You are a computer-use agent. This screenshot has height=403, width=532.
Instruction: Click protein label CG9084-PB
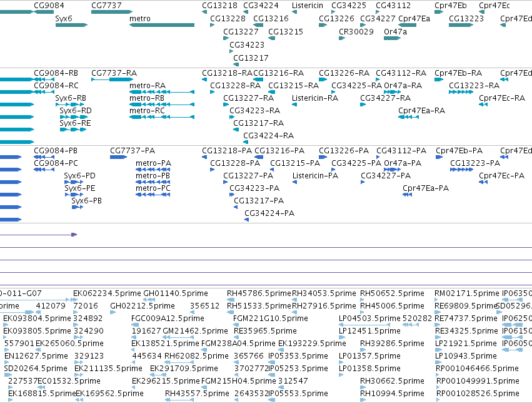56,150
